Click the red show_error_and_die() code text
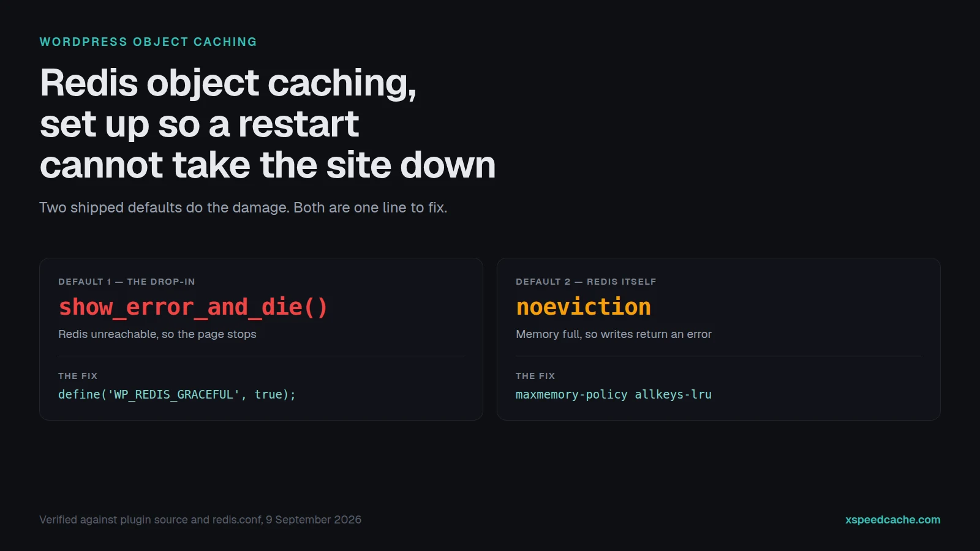The height and width of the screenshot is (551, 980). tap(193, 307)
